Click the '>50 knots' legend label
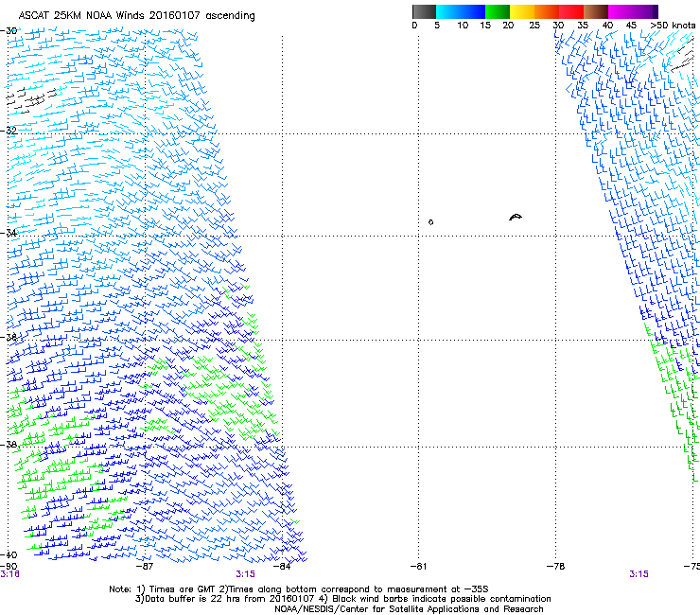 (673, 26)
